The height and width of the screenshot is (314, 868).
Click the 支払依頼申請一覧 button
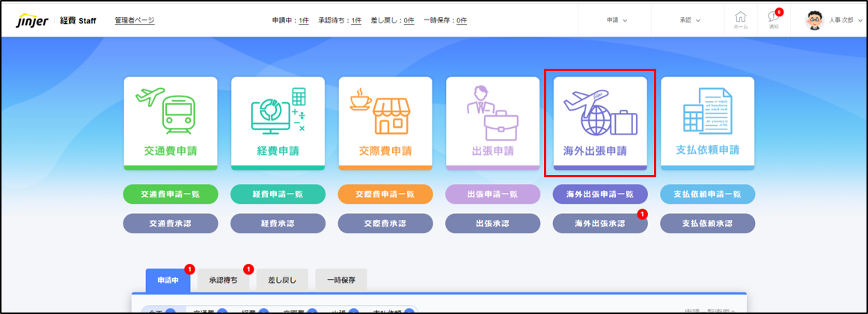click(x=707, y=194)
